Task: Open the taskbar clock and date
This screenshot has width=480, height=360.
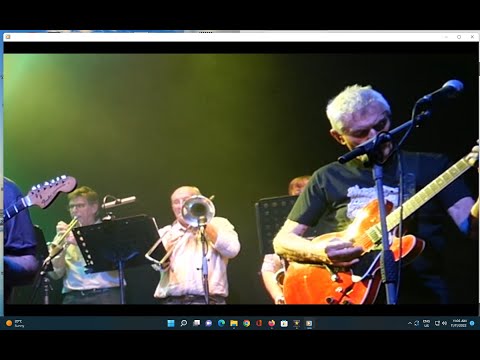Action: [x=459, y=323]
